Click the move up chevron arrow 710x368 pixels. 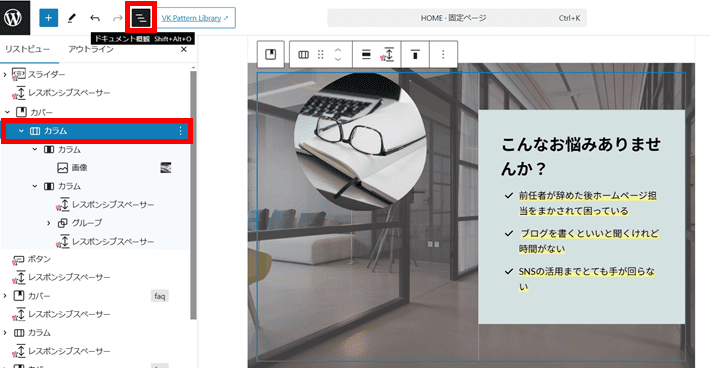click(338, 50)
